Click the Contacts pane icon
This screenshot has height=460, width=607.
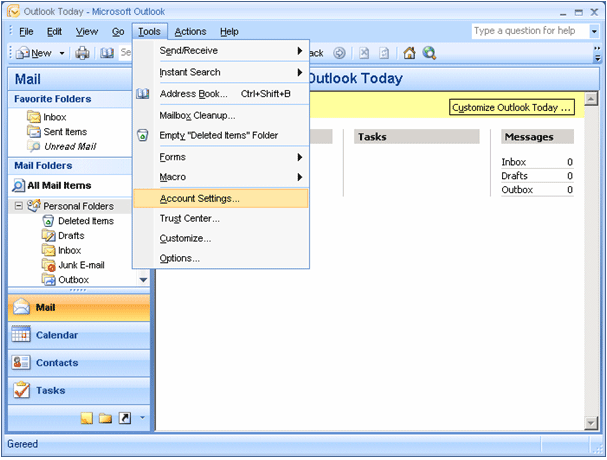tap(21, 362)
